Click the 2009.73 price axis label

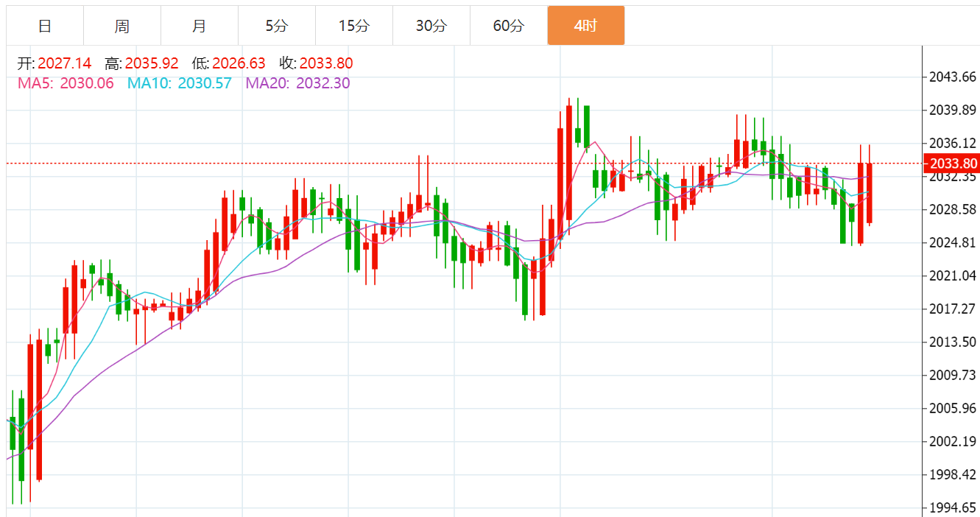[x=953, y=376]
